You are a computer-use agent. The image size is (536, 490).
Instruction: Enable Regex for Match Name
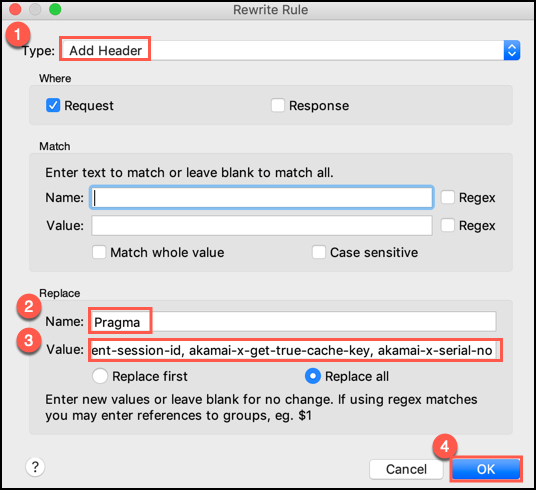[x=447, y=197]
